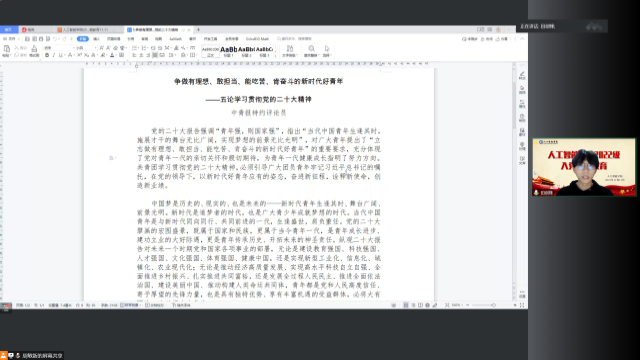Click the 分享 share button

coord(502,39)
